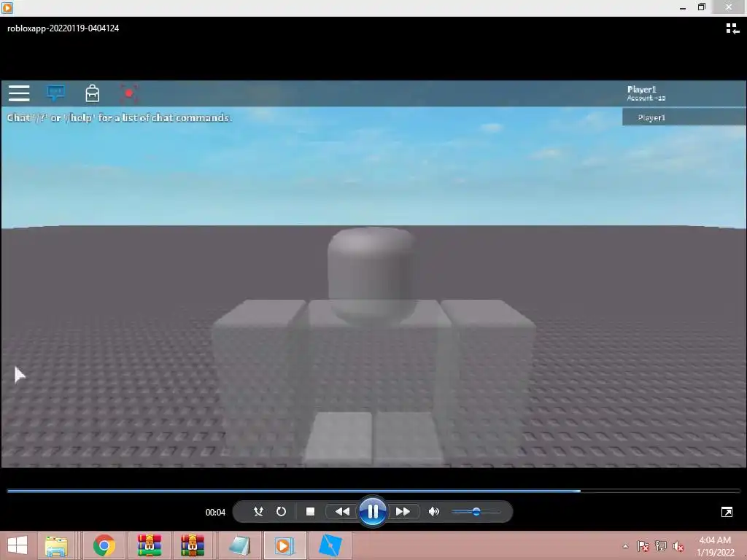Open the backpack inventory icon

[93, 93]
